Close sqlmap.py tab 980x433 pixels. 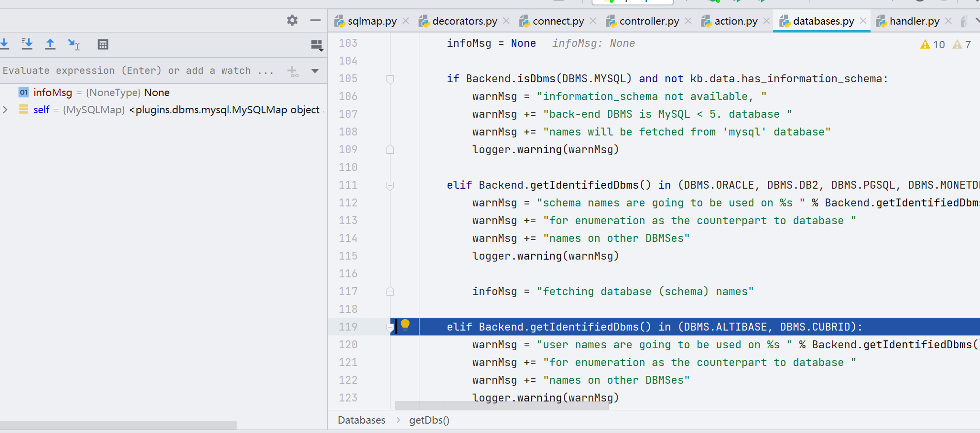406,21
